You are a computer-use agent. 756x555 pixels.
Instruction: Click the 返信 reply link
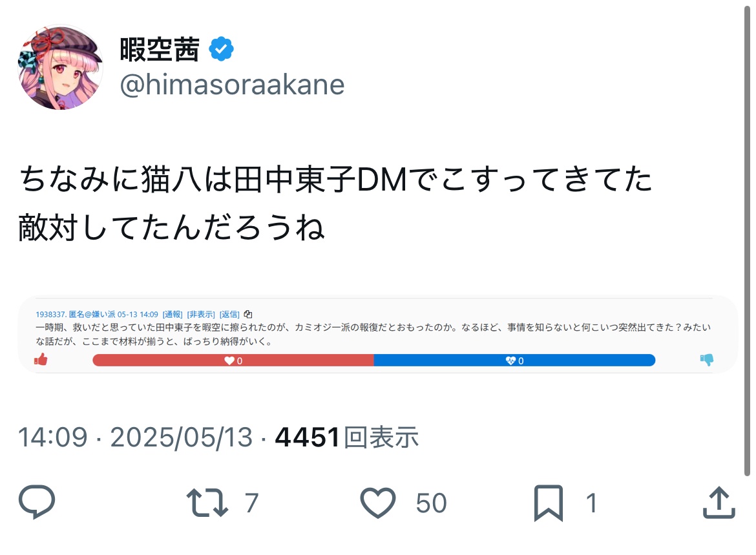230,315
